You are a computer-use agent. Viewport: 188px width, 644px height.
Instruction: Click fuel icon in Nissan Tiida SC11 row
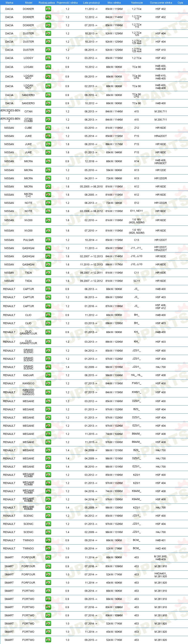point(48,281)
